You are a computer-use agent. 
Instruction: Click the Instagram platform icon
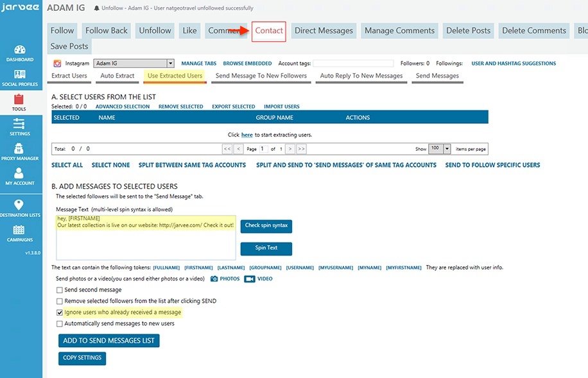(57, 64)
